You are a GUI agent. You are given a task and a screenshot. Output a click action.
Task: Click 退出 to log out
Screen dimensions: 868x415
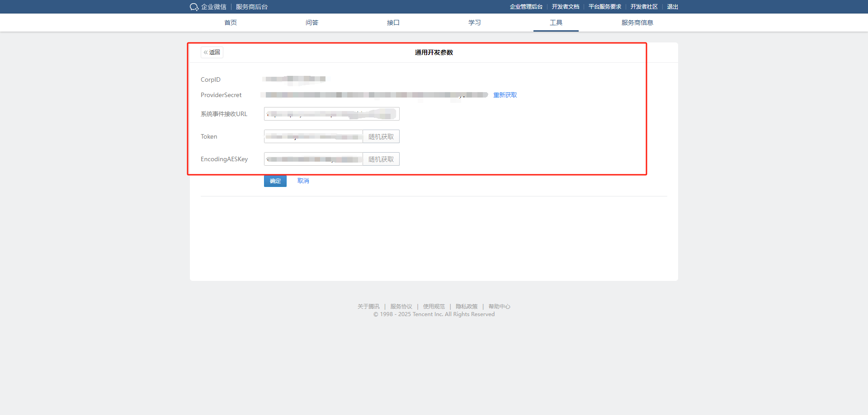click(x=672, y=7)
